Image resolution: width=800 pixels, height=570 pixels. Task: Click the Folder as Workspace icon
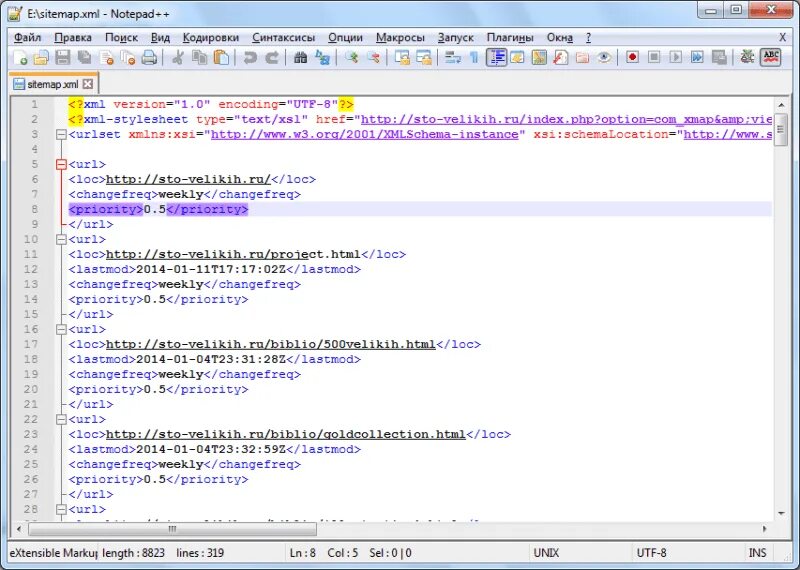click(x=582, y=57)
